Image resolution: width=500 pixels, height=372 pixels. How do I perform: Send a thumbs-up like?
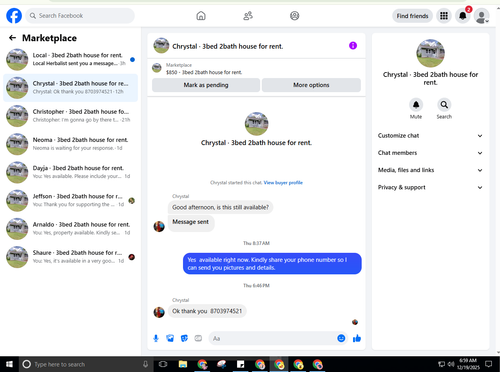coord(357,339)
